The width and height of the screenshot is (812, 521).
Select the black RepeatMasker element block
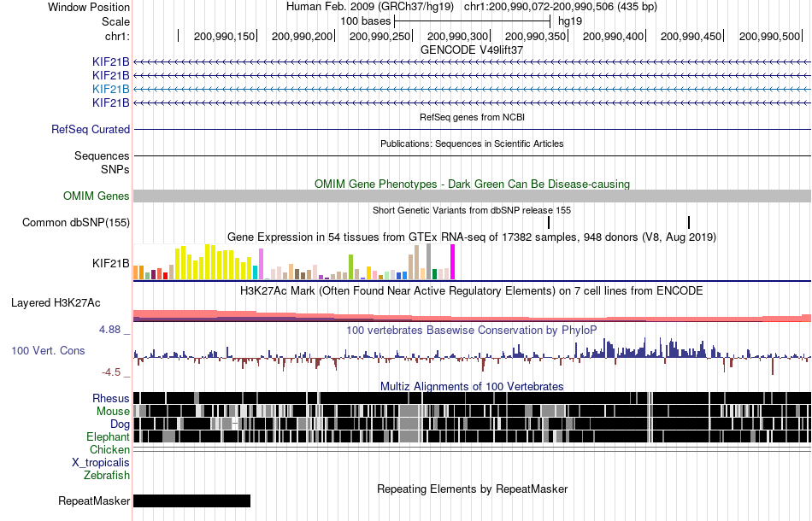192,501
